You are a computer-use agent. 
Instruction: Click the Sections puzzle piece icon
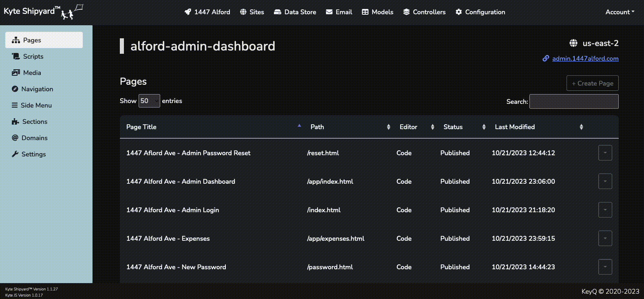[x=15, y=121]
